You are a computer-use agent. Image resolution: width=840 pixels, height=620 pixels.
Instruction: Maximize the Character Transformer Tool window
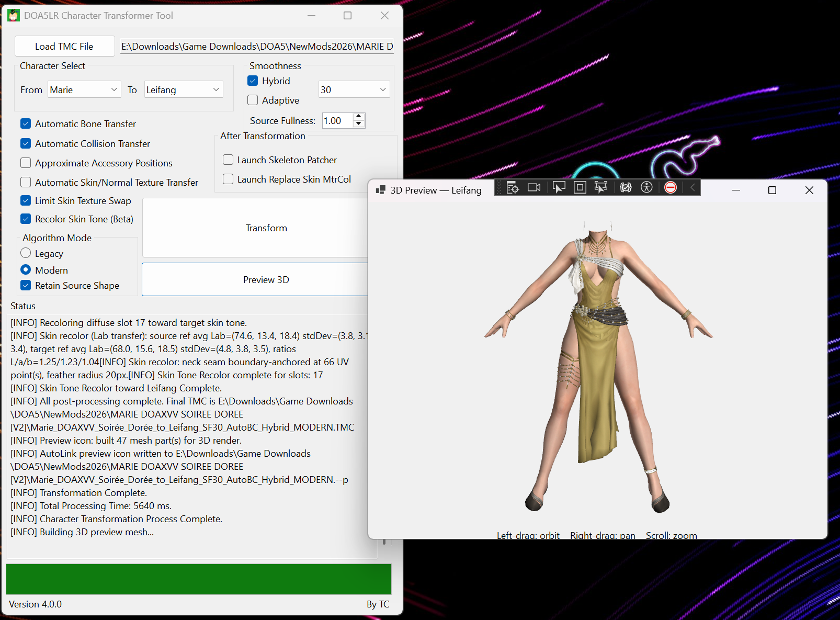tap(347, 16)
